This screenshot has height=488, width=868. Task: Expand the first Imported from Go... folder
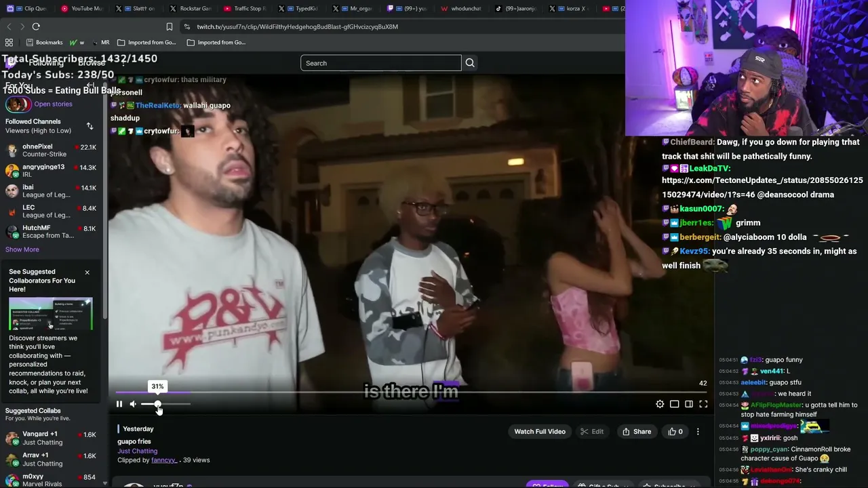coord(146,42)
